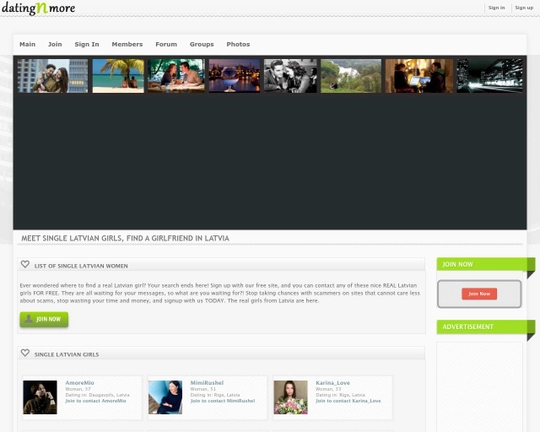Image resolution: width=540 pixels, height=432 pixels.
Task: Open the Photos menu item
Action: point(238,44)
